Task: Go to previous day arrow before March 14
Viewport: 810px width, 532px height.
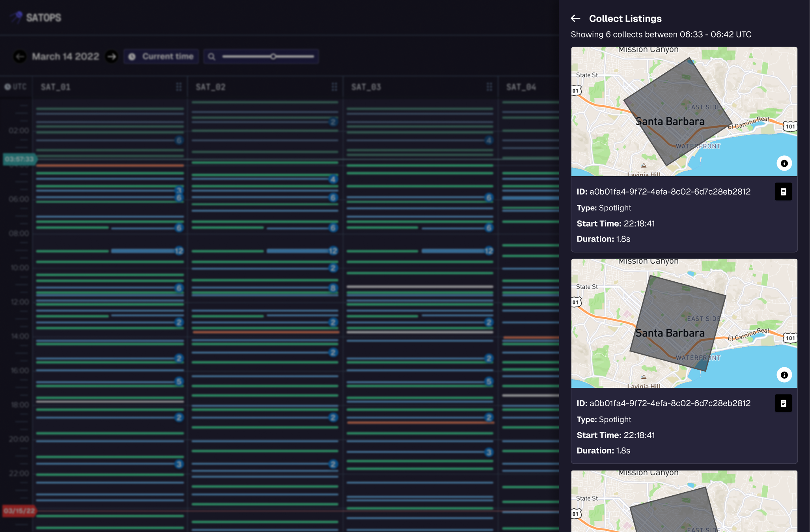Action: (20, 56)
